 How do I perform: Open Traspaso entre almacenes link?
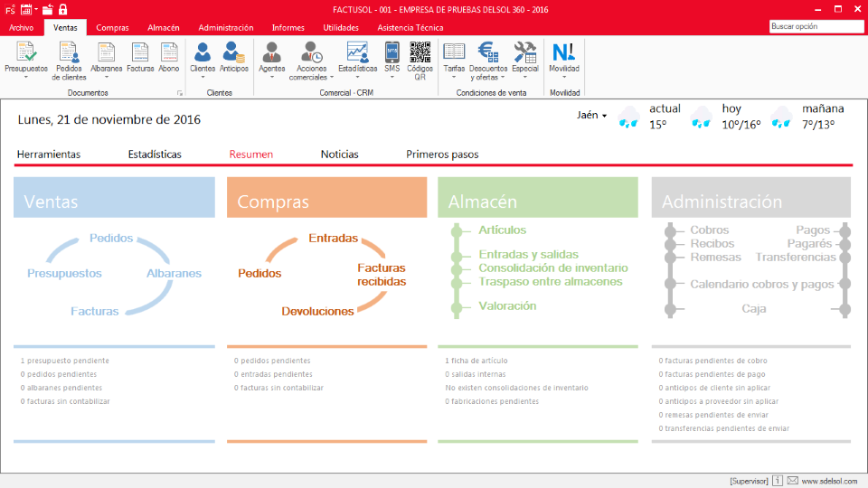click(551, 282)
